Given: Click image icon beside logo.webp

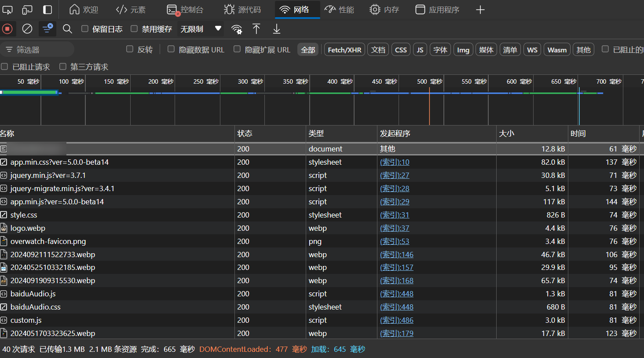Looking at the screenshot, I should pyautogui.click(x=4, y=228).
